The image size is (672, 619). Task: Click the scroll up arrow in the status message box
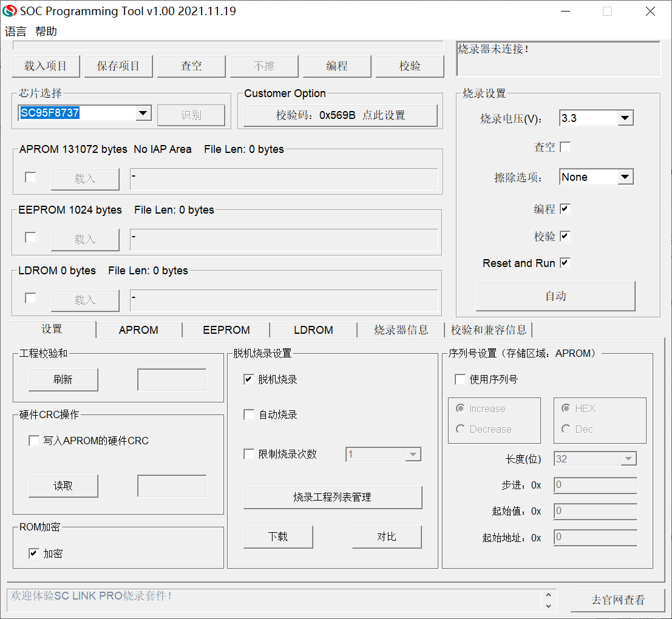pyautogui.click(x=549, y=595)
